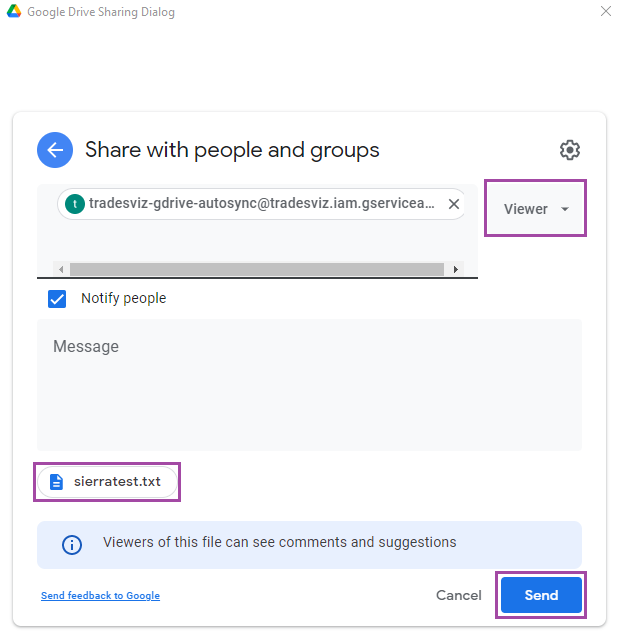The height and width of the screenshot is (640, 618).
Task: Open the Send feedback to Google link
Action: pyautogui.click(x=100, y=596)
